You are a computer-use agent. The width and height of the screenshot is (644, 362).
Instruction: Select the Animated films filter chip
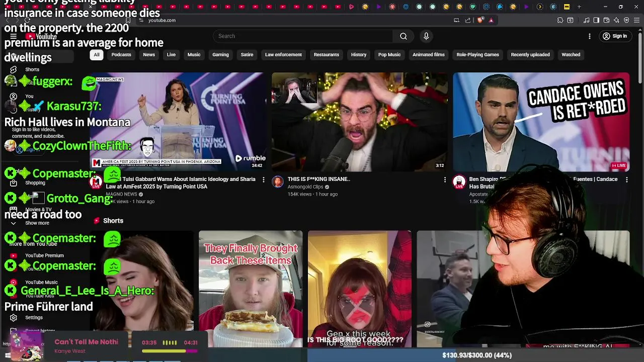[x=429, y=55]
